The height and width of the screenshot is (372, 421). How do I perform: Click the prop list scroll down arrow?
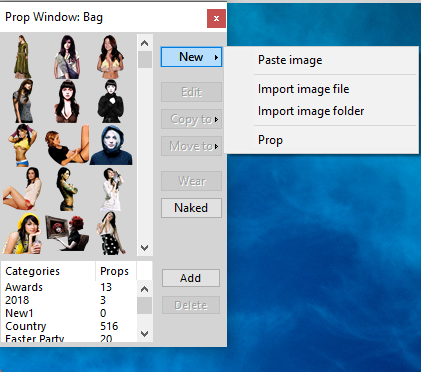[145, 248]
